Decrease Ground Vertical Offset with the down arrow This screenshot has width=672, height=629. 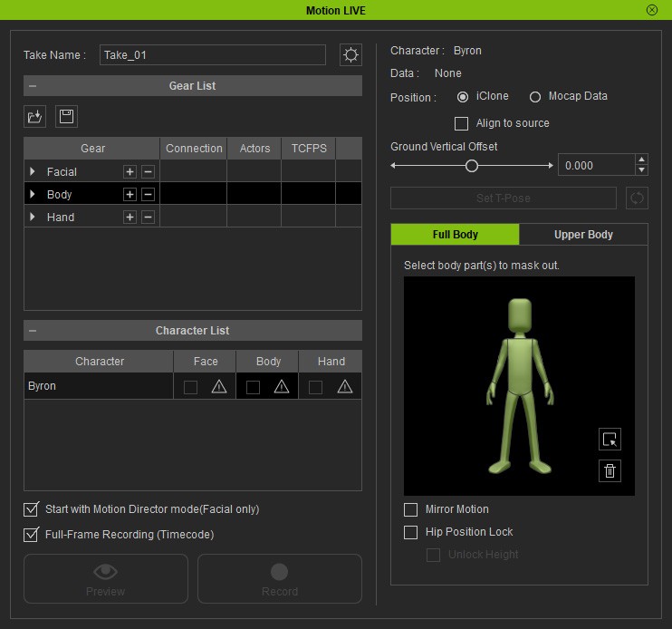click(x=641, y=170)
